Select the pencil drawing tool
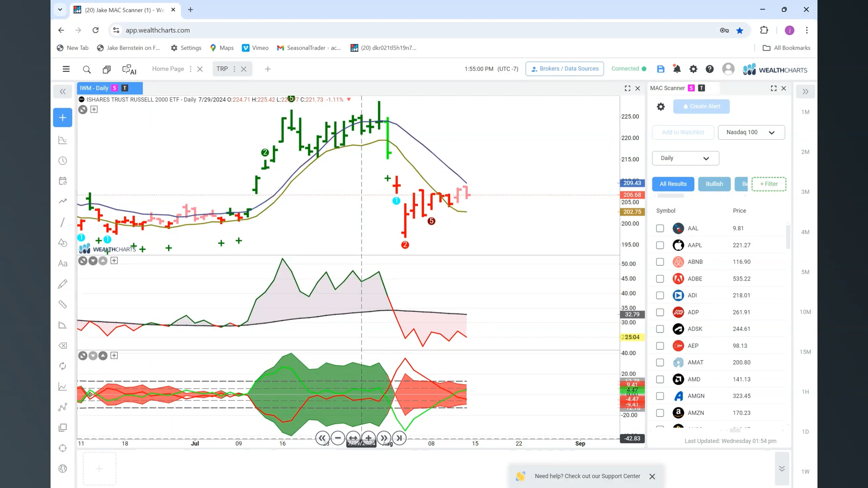This screenshot has height=488, width=868. coord(63,284)
